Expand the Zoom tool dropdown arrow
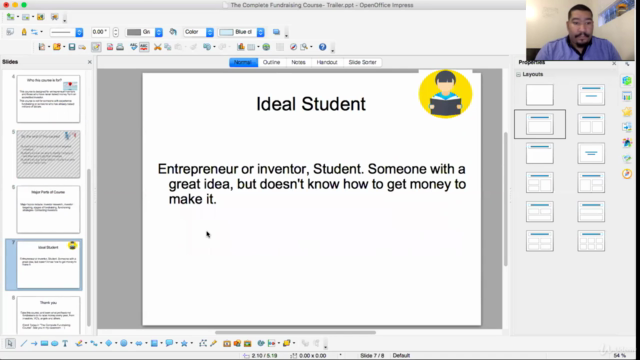Screen dimensions: 640x360 click(311, 47)
